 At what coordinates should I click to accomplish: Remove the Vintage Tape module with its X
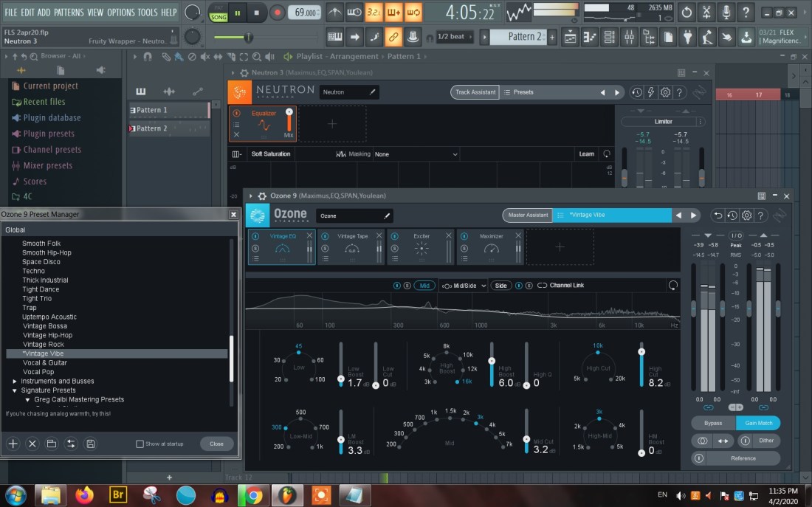pos(380,235)
